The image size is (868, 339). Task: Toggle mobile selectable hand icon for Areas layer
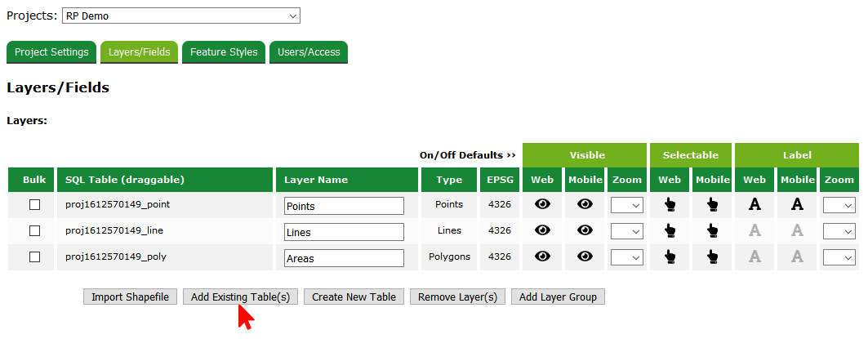point(713,256)
